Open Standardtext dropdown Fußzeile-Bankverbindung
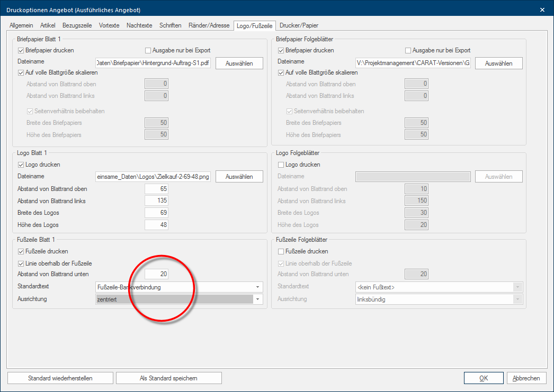Screen dimensions: 554x392 257,287
